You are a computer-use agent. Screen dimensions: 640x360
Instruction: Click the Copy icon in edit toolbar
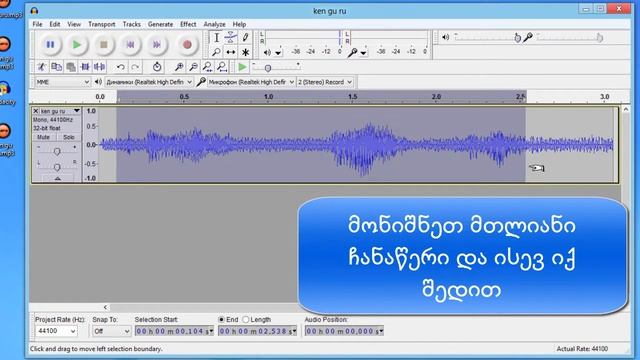point(56,67)
